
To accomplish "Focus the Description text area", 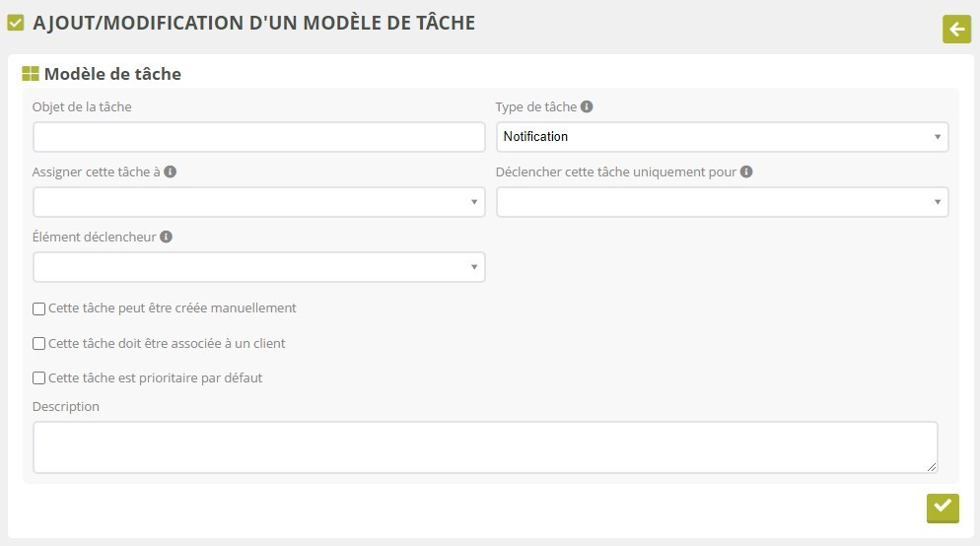I will 484,447.
